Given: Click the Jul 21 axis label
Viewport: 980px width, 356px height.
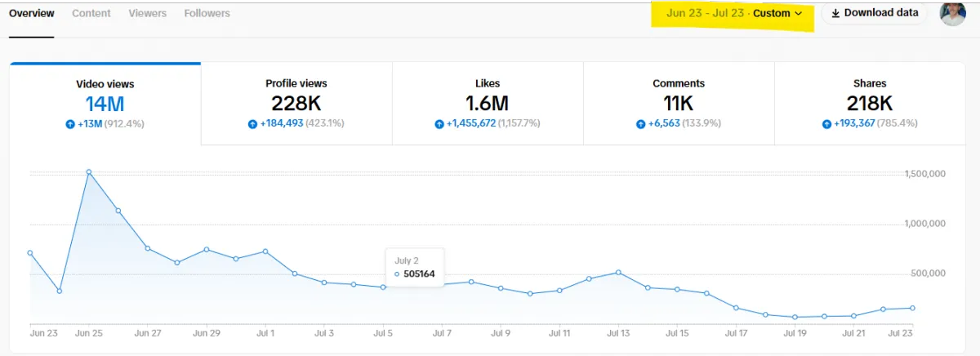Looking at the screenshot, I should [x=853, y=333].
